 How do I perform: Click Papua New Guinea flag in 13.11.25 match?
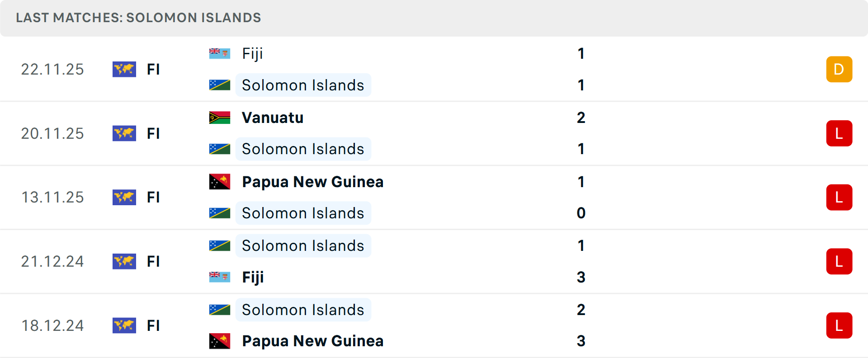220,182
